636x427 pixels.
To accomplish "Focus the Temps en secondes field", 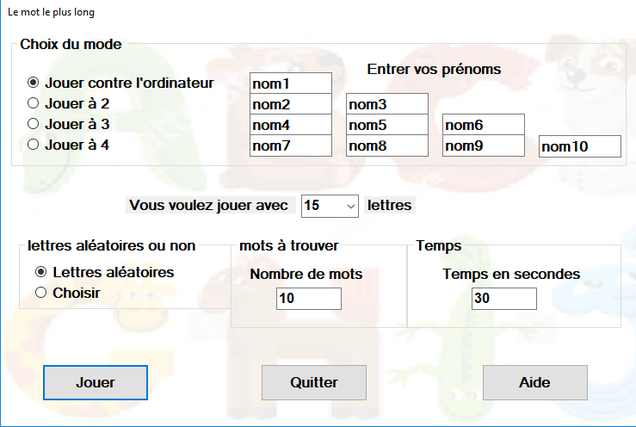I will click(504, 298).
